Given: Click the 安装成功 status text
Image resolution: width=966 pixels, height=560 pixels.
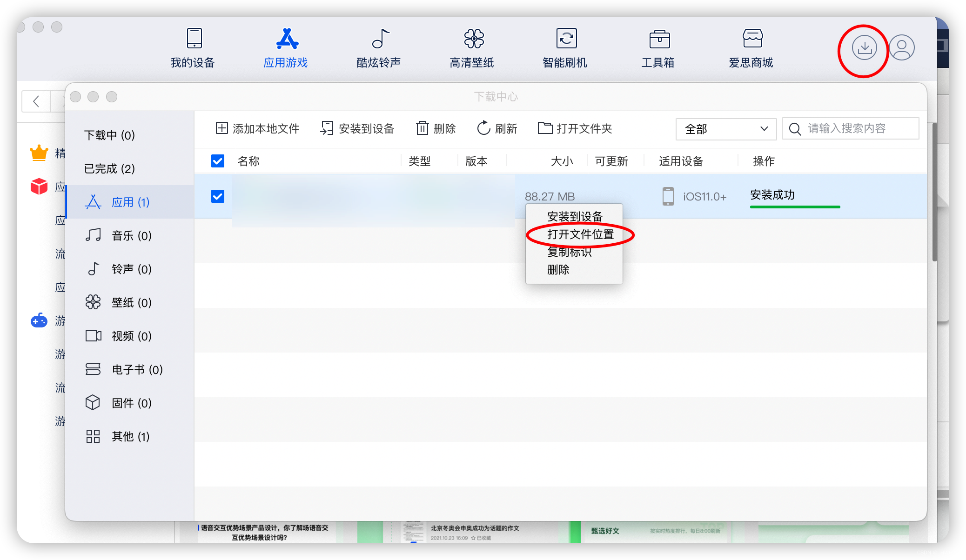Looking at the screenshot, I should [x=772, y=194].
